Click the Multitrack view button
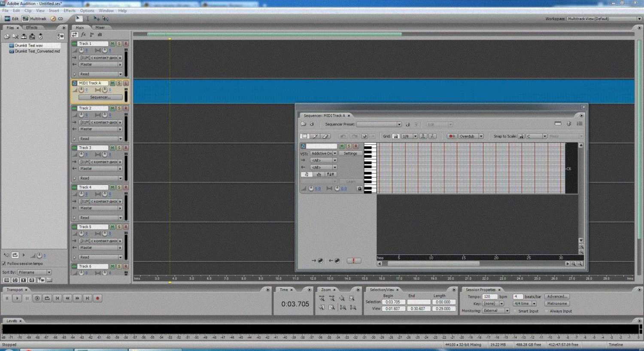This screenshot has height=351, width=644. pos(34,19)
